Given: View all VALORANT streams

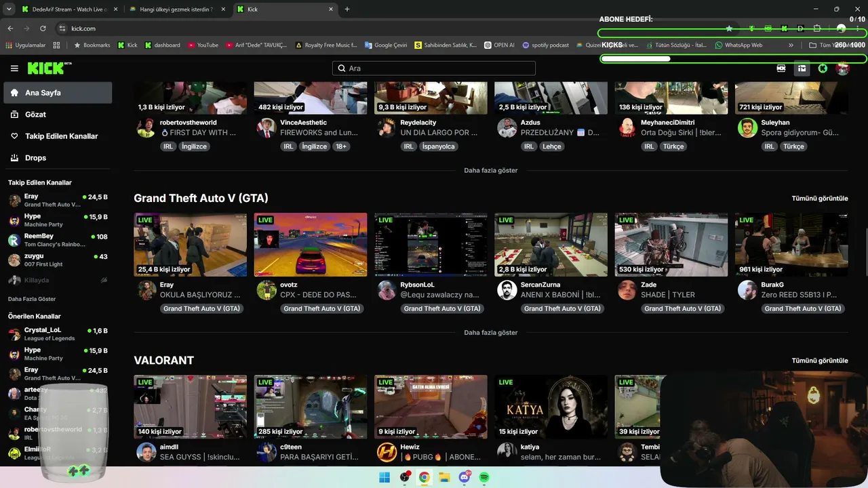Looking at the screenshot, I should [x=820, y=361].
